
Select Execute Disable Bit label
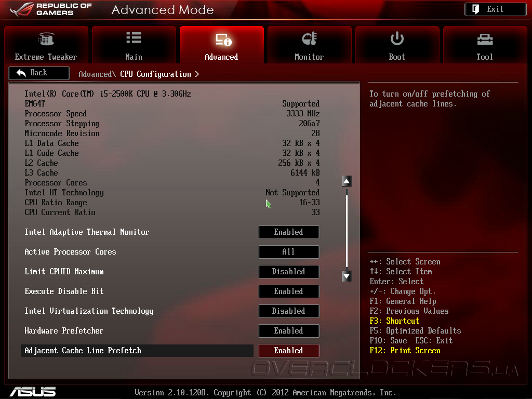[64, 291]
